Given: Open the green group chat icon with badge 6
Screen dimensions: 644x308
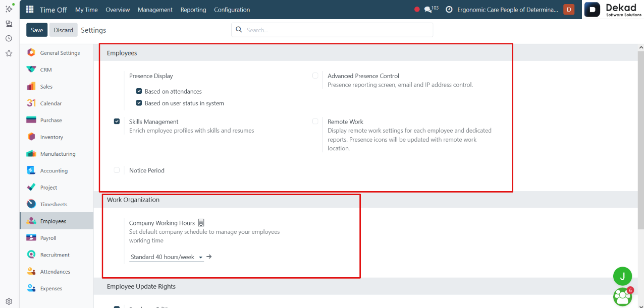Looking at the screenshot, I should pyautogui.click(x=623, y=296).
